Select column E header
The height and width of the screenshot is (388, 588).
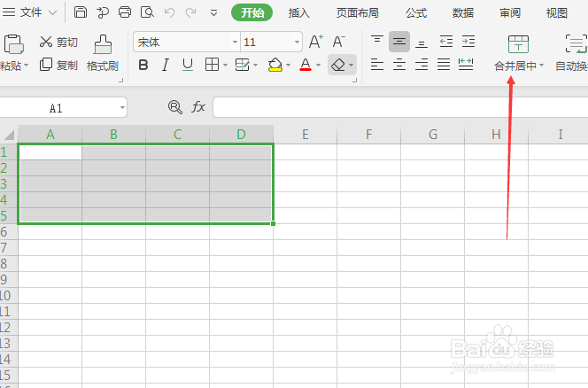306,135
